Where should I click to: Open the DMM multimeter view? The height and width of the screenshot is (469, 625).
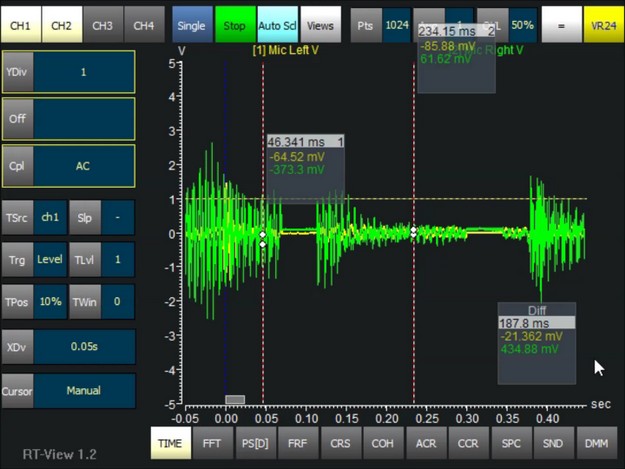(x=596, y=442)
